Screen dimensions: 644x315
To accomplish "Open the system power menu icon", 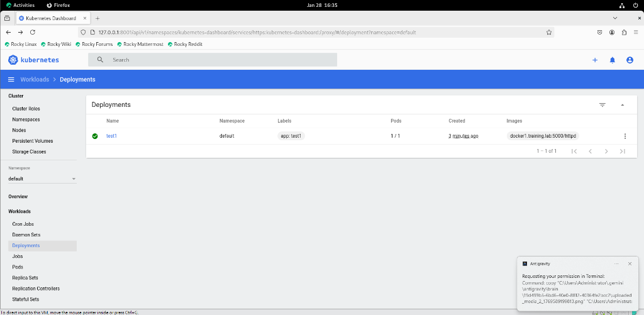I will [x=635, y=5].
